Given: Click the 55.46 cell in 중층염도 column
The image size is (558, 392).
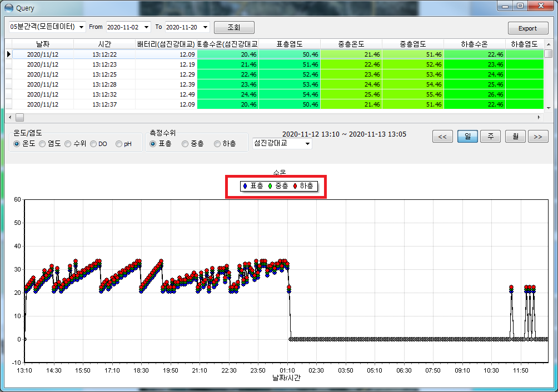Looking at the screenshot, I should pos(413,94).
